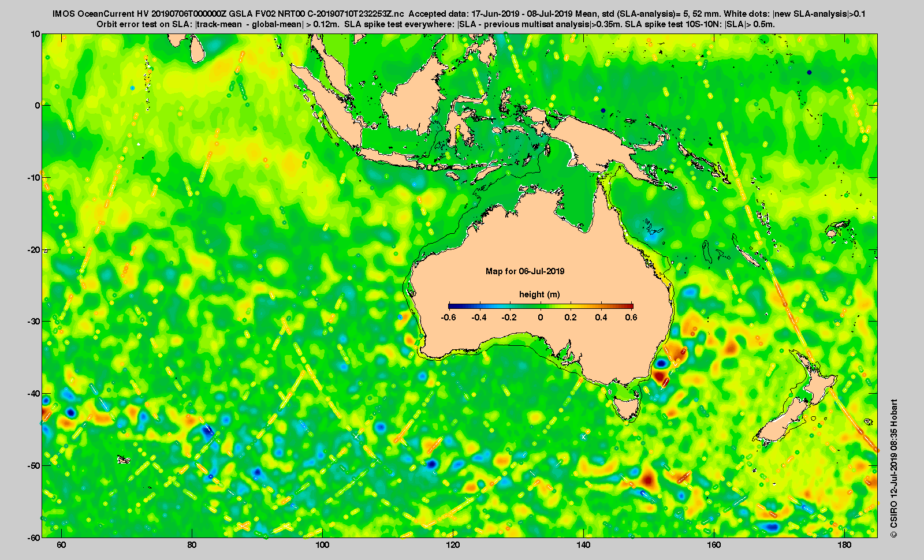Click the y-axis latitude label -20
The image size is (924, 560).
pos(33,249)
